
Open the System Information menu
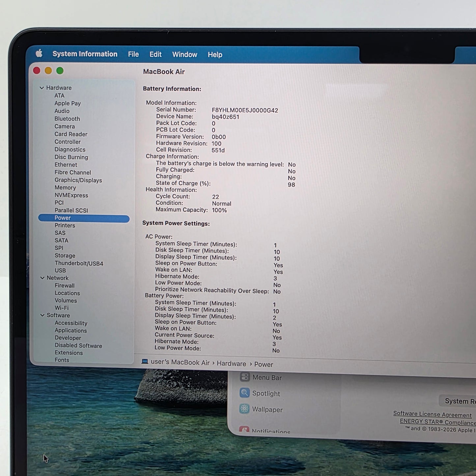coord(85,54)
